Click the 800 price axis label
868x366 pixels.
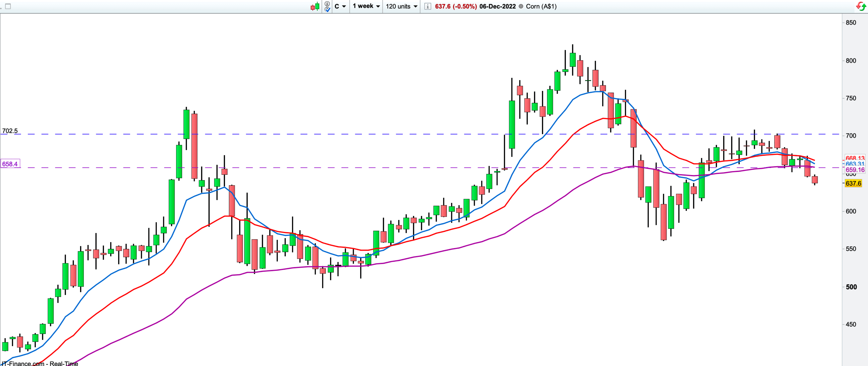click(x=851, y=61)
